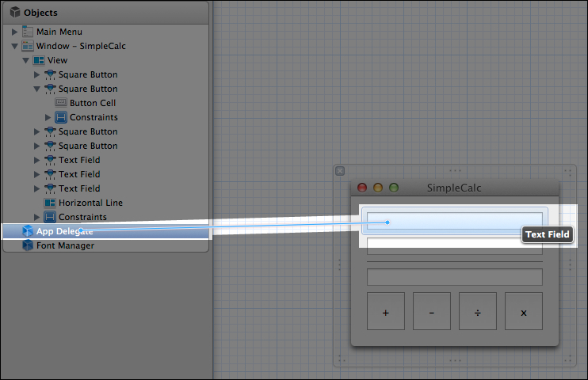Screen dimensions: 588x380
Task: Collapse the View item
Action: [25, 61]
